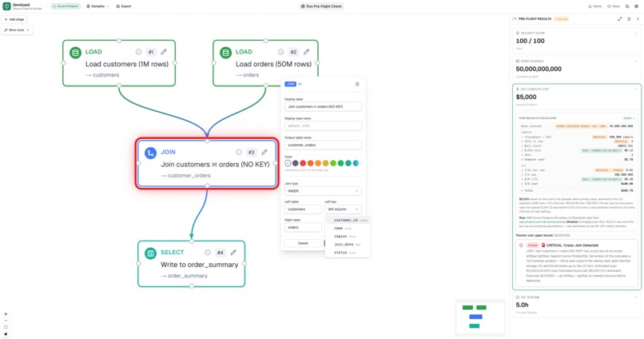Screen dimensions: 644x339
Task: Click the Left table customers field
Action: tap(303, 209)
